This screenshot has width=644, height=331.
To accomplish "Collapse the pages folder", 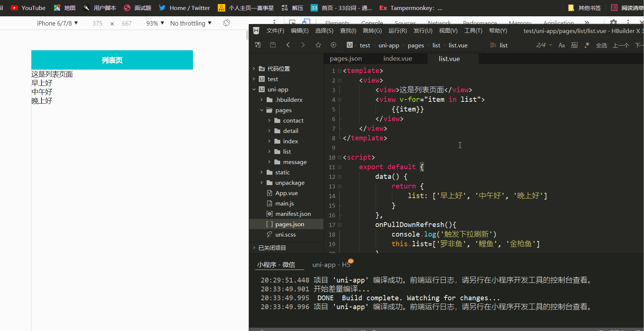I will [x=262, y=110].
